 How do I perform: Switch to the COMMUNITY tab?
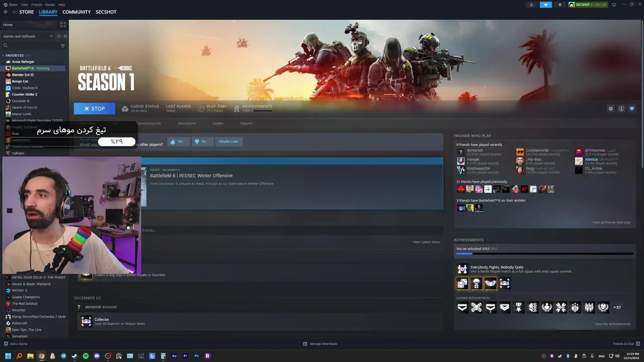pos(76,12)
